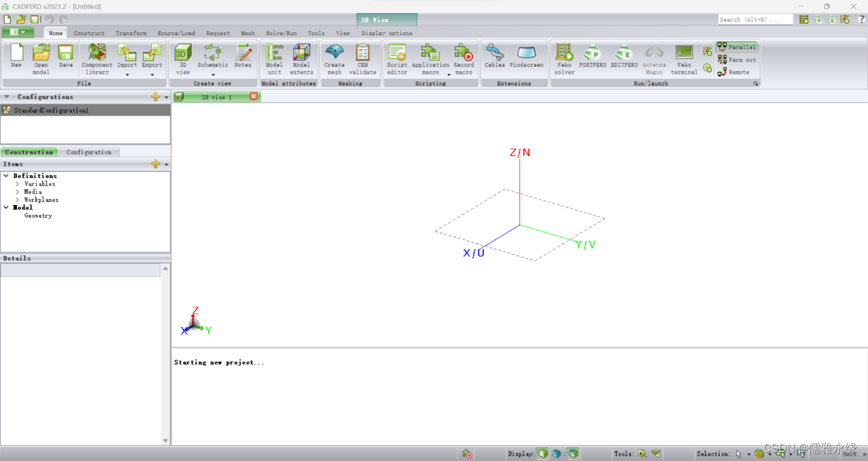The height and width of the screenshot is (461, 868).
Task: Expand the Variables tree node
Action: coord(18,184)
